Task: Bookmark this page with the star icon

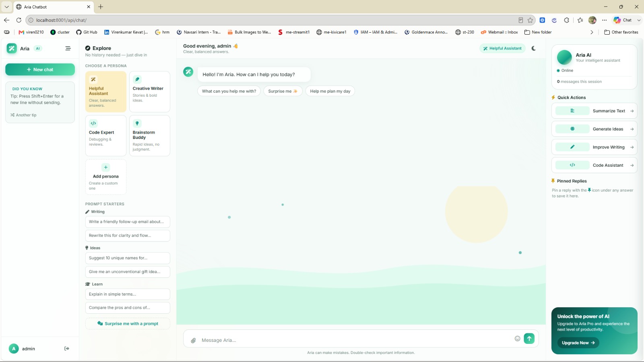Action: point(530,20)
